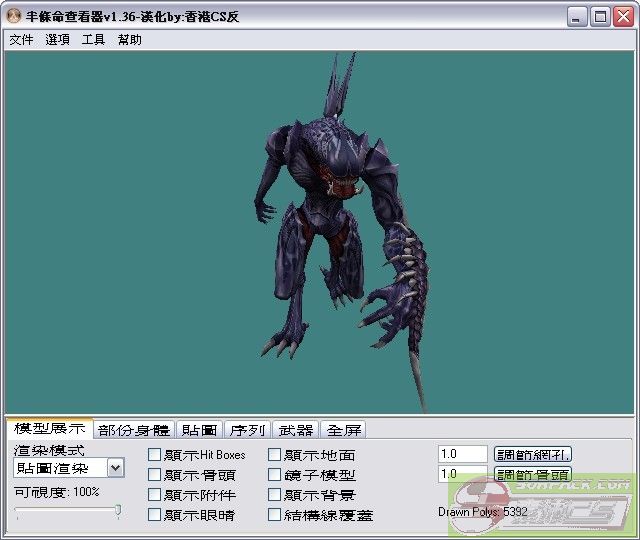Screen dimensions: 640x540
Task: Enable the 顯示 Hit Boxes checkbox
Action: [x=155, y=455]
